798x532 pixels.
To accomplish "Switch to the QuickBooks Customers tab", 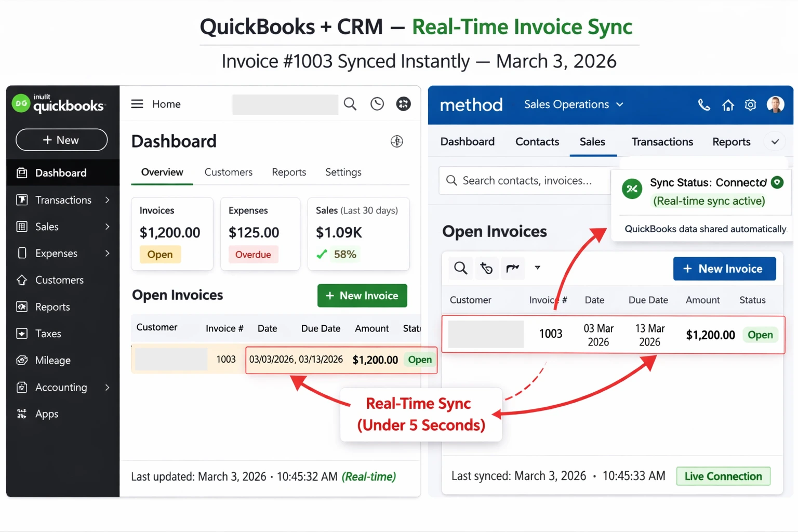I will point(229,172).
